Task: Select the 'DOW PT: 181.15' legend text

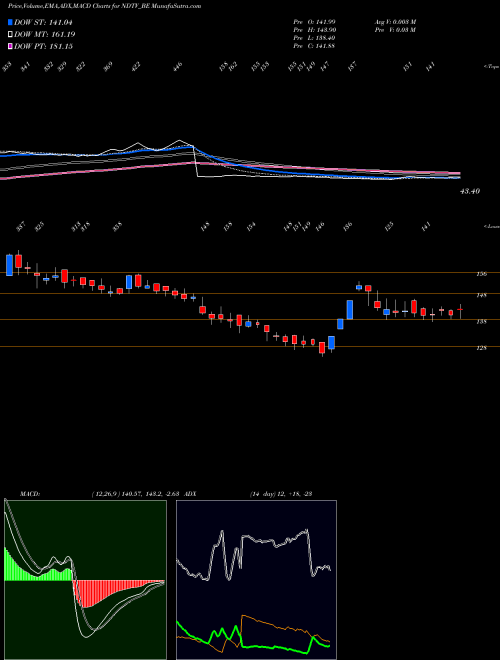Action: coord(43,46)
